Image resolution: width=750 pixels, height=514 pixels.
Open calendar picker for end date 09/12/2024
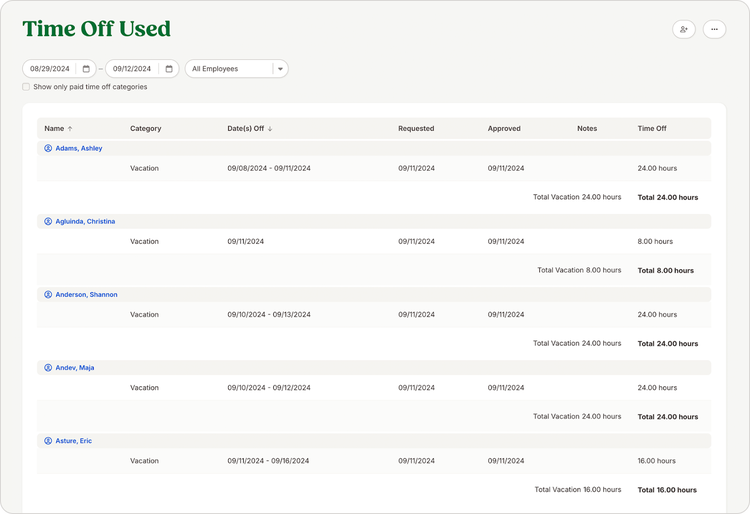click(x=169, y=69)
